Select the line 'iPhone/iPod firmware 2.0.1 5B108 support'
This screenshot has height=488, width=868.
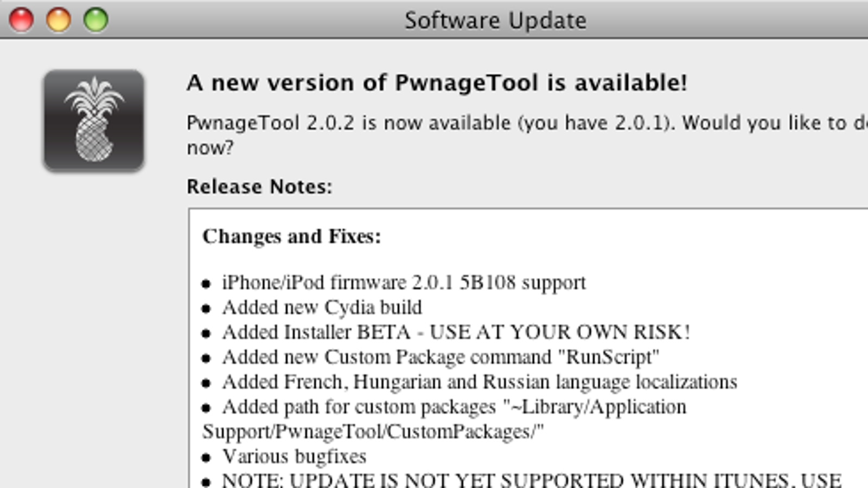pos(404,282)
